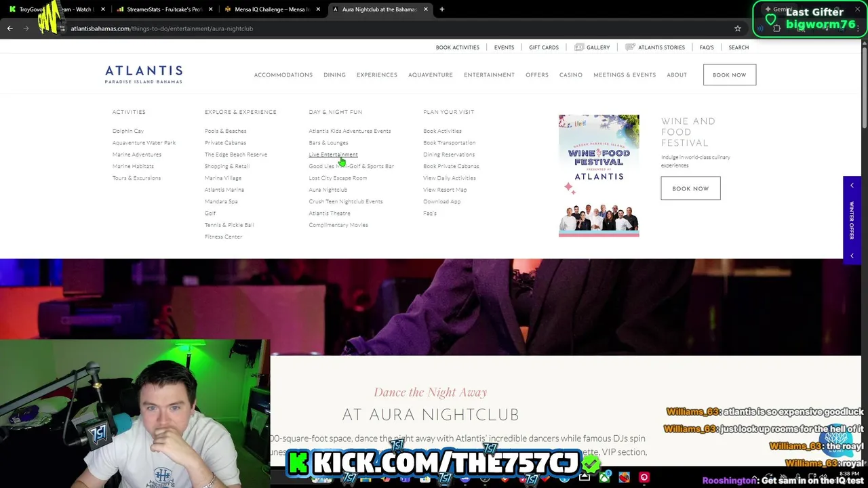Open the Atlantis Stories icon link
Image resolution: width=868 pixels, height=488 pixels.
[x=655, y=47]
